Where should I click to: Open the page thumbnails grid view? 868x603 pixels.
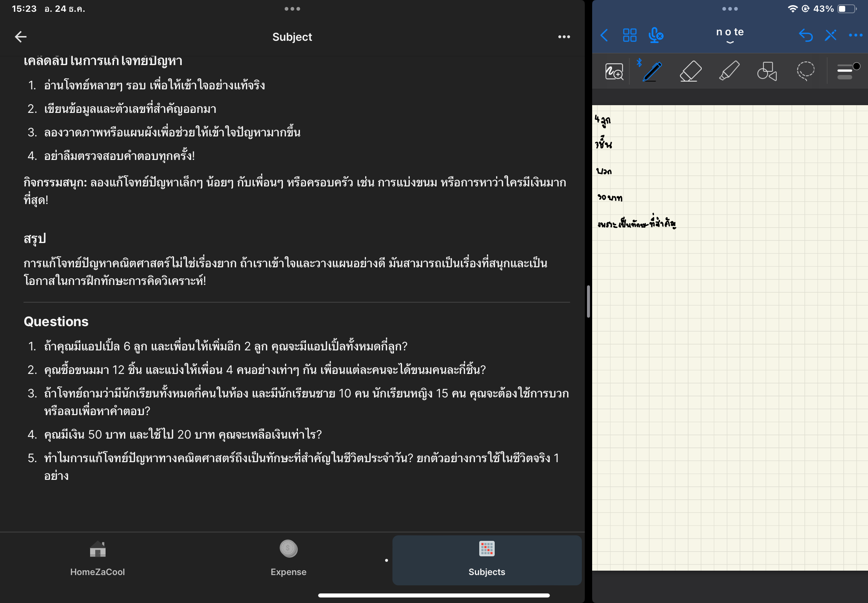point(630,36)
